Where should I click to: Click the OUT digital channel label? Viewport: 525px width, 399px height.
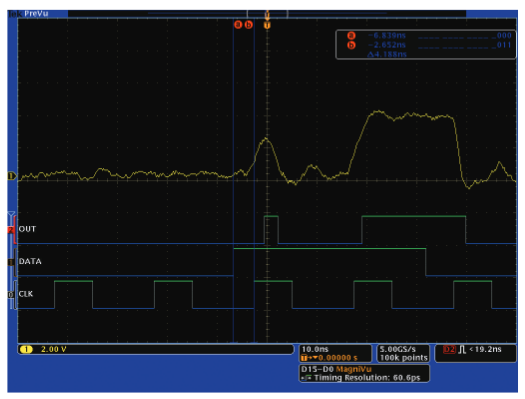tap(27, 229)
